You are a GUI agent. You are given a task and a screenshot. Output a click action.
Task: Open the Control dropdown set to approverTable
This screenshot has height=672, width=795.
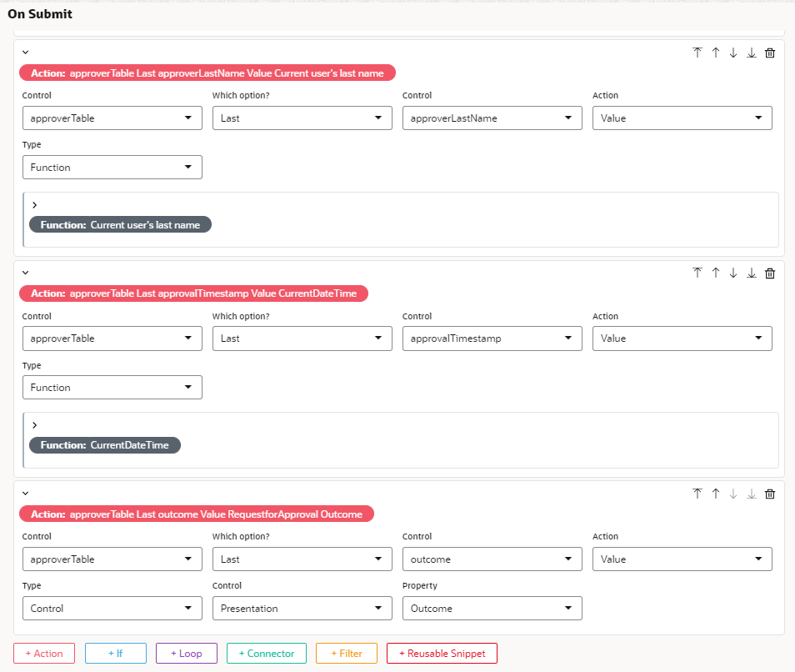click(112, 118)
